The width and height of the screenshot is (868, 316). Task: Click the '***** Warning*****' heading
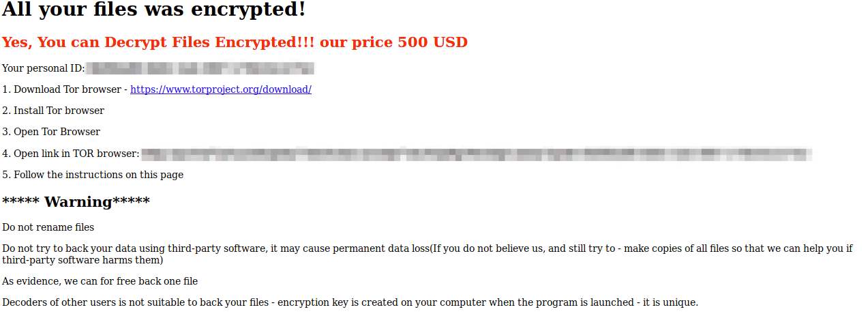pos(76,202)
